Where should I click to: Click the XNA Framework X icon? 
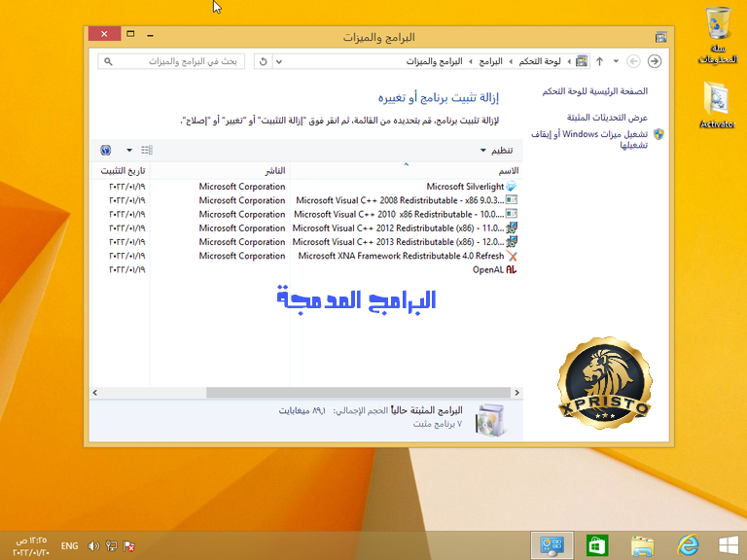pos(512,256)
